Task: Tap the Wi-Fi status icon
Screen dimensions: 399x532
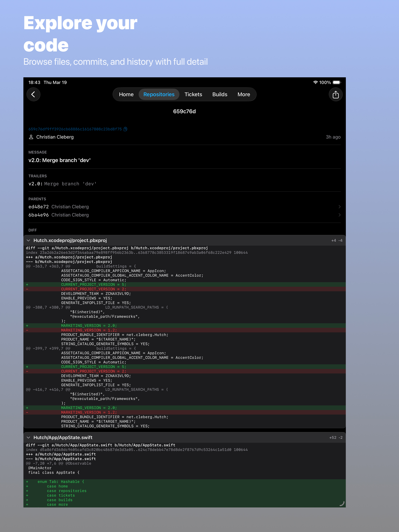Action: [315, 82]
